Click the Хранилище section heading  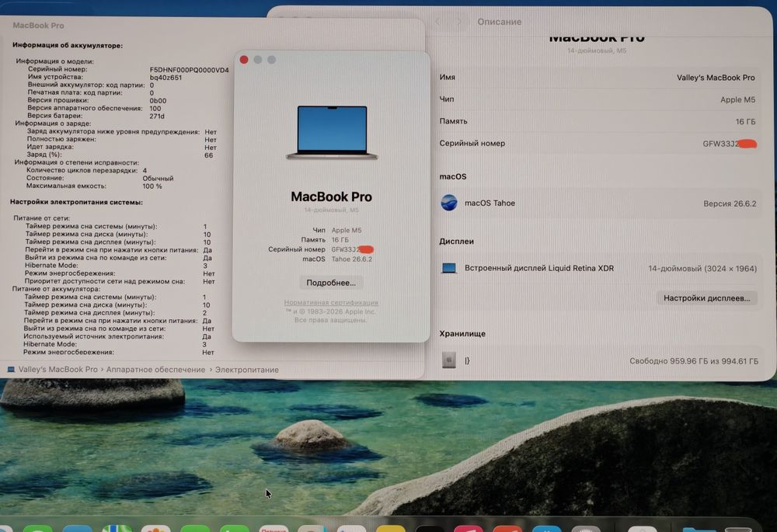[x=462, y=333]
